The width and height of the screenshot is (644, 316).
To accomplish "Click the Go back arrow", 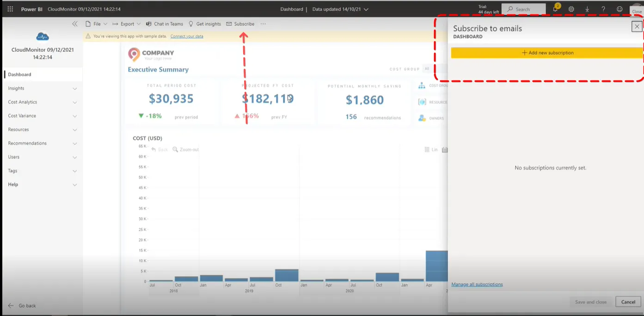I will pyautogui.click(x=11, y=306).
